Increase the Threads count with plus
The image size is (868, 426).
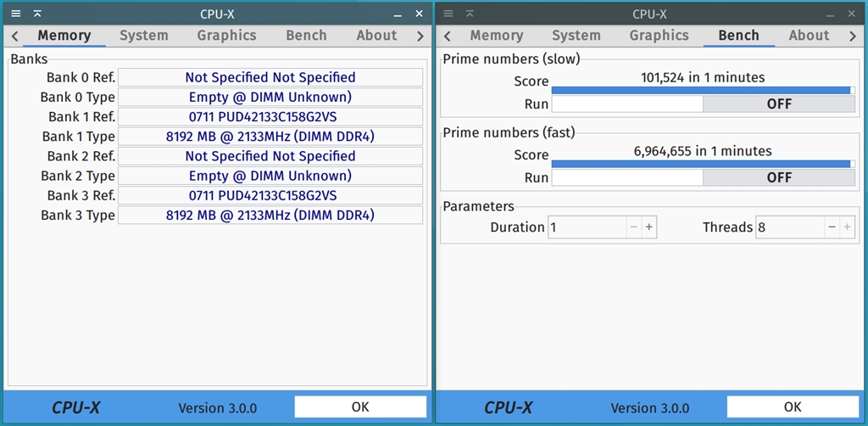coord(847,227)
